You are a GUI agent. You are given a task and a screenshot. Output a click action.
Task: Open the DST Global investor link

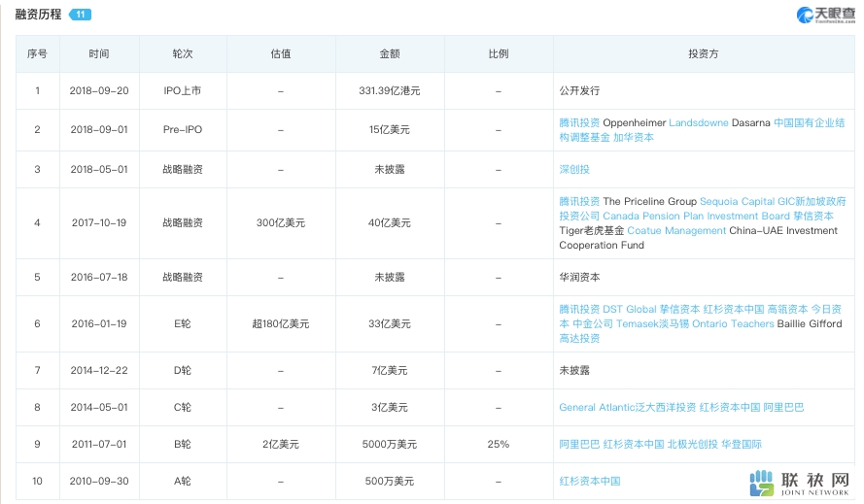[629, 309]
